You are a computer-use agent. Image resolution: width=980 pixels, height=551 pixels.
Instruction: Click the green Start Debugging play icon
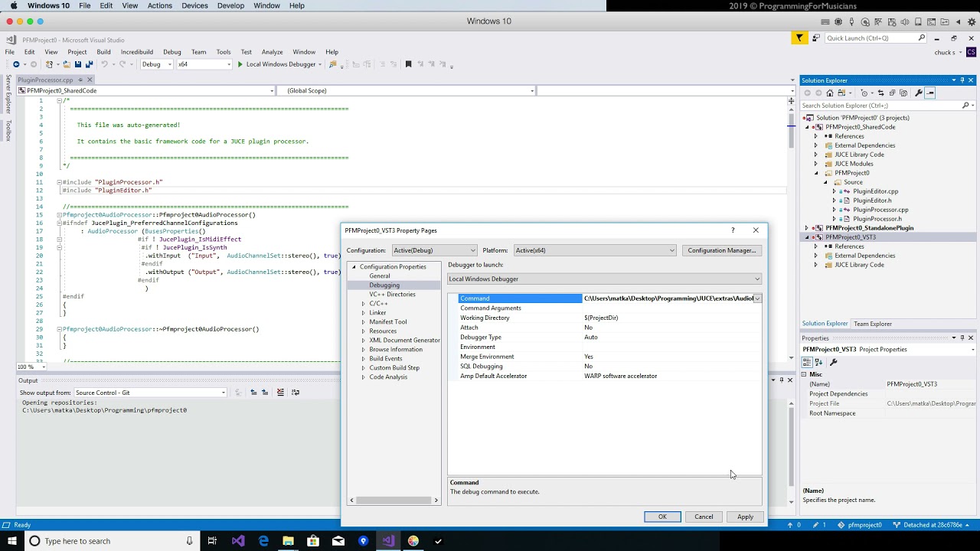[240, 64]
